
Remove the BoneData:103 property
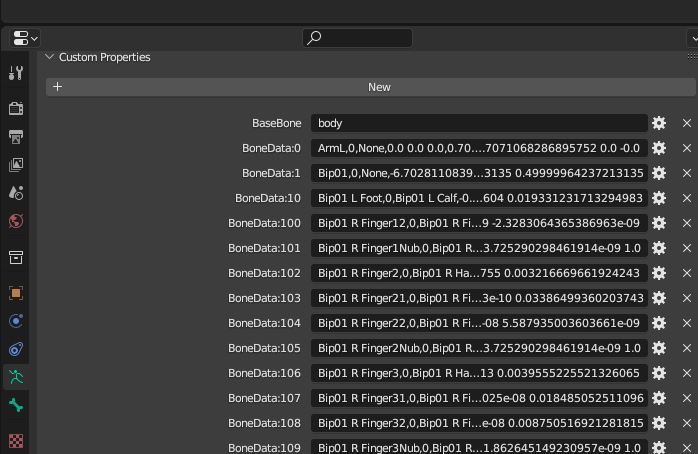coord(687,298)
